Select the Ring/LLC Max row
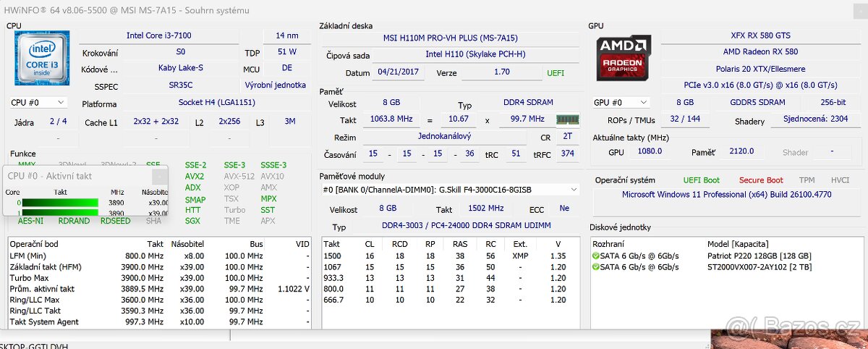 (160, 300)
